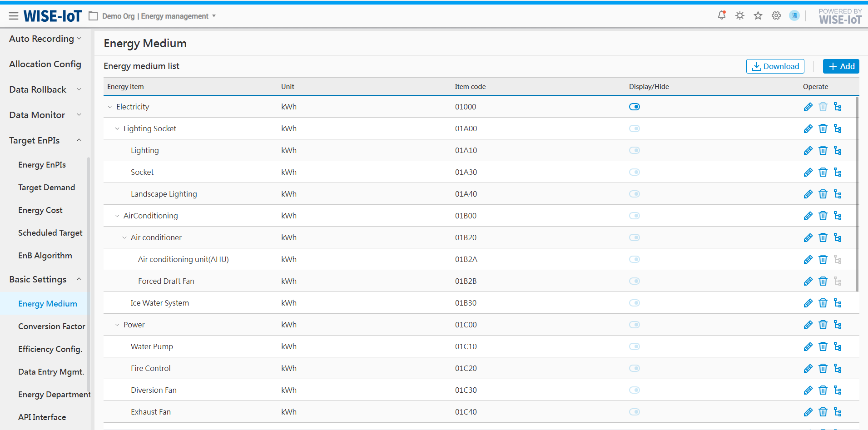Click the table's vertical scrollbar
868x430 pixels.
pos(857,195)
